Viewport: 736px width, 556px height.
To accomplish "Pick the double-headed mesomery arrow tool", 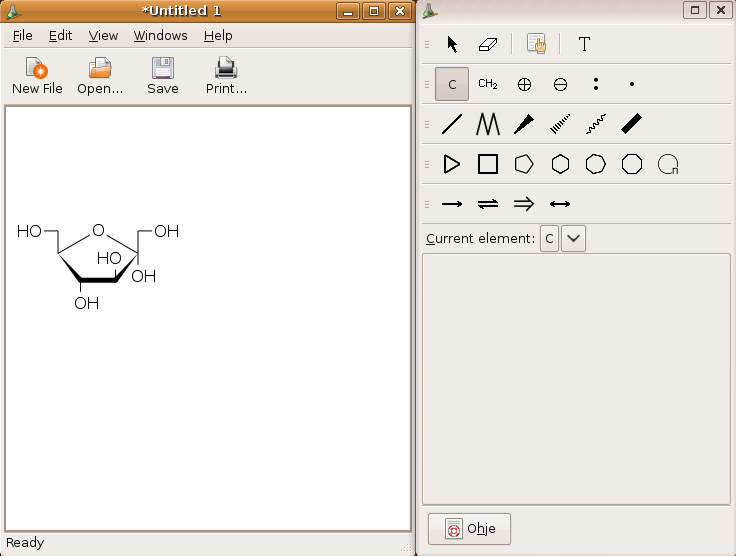I will tap(560, 204).
